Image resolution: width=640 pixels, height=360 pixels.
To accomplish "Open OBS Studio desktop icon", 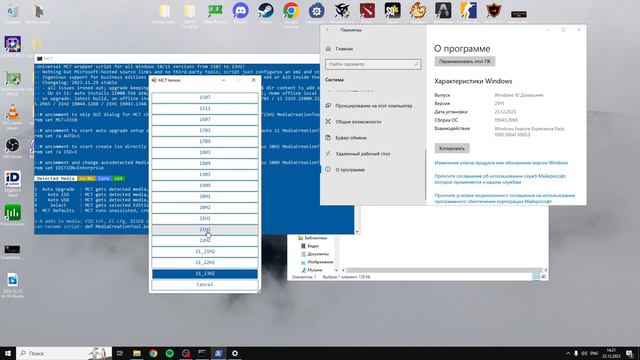I will click(13, 145).
